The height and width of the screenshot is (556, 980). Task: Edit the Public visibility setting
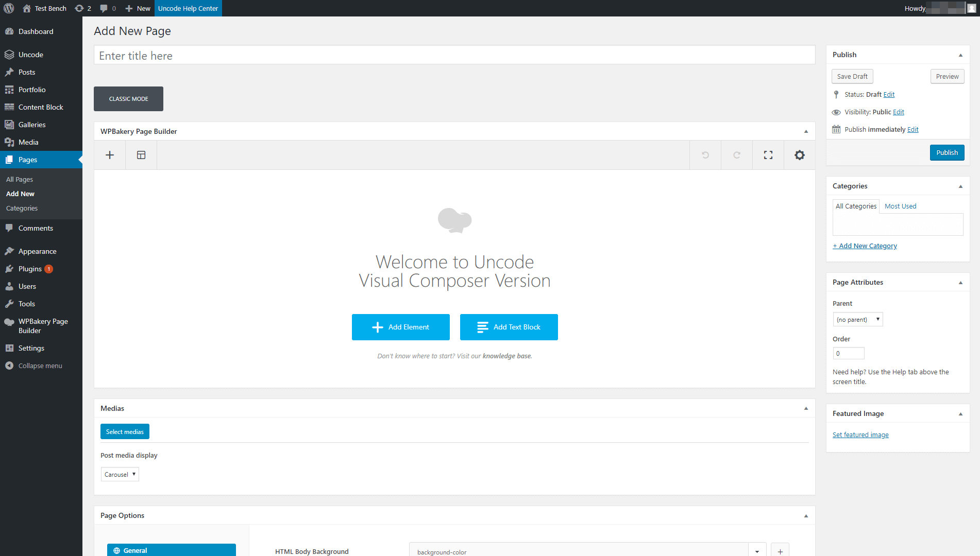(898, 112)
